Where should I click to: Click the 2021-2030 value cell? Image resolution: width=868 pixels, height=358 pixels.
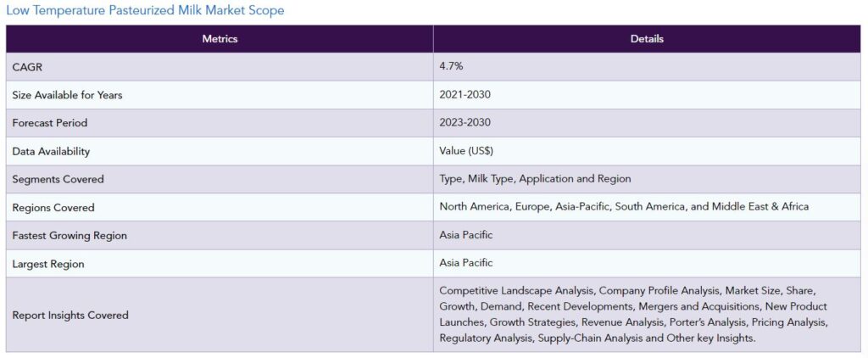(x=647, y=95)
